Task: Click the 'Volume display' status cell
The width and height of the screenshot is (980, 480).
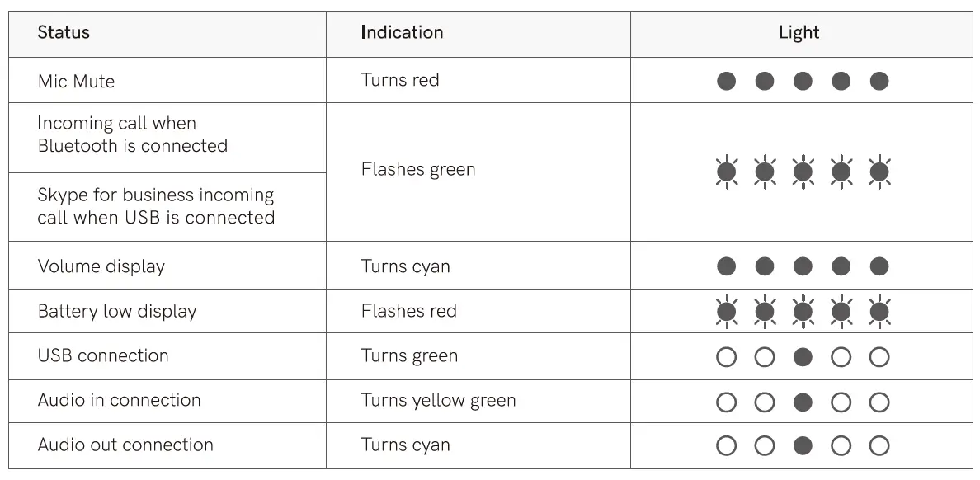Action: click(x=101, y=266)
